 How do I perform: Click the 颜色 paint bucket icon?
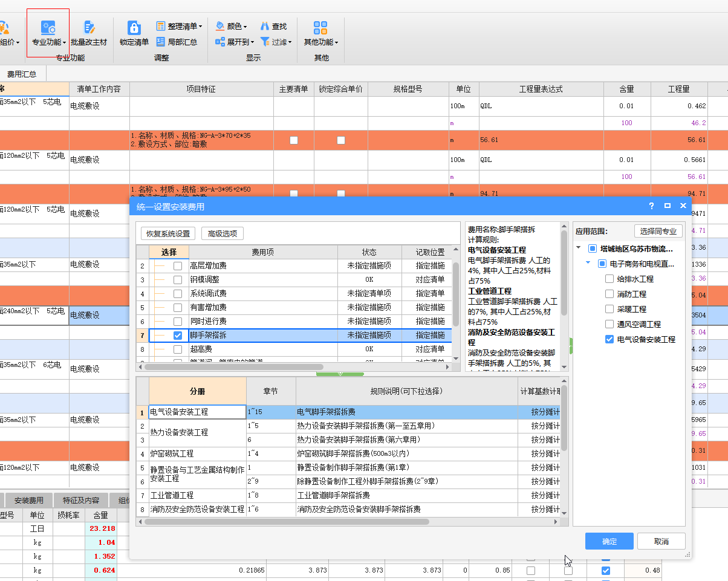coord(220,27)
